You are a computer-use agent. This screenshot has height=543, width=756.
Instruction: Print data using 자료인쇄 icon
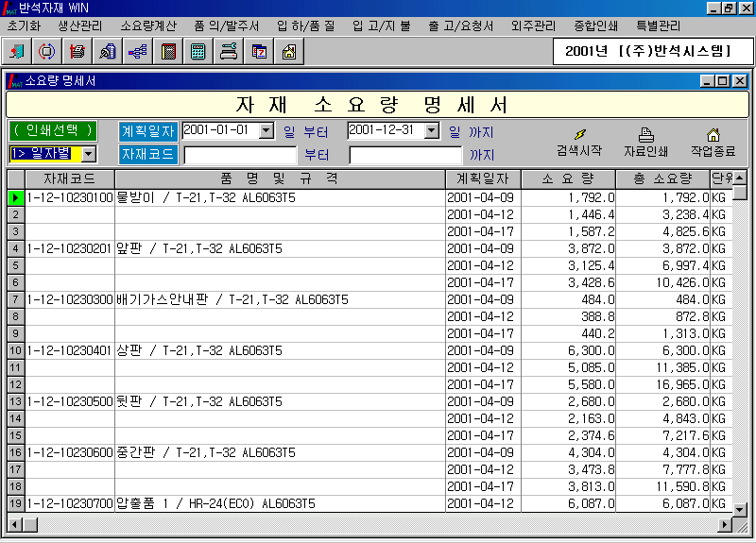click(646, 143)
